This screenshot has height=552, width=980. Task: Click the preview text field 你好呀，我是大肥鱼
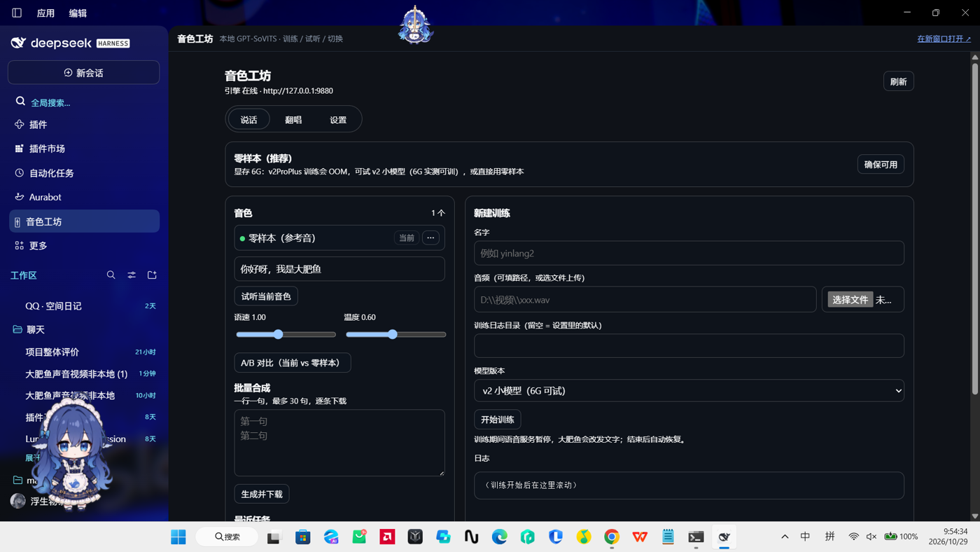pyautogui.click(x=339, y=269)
